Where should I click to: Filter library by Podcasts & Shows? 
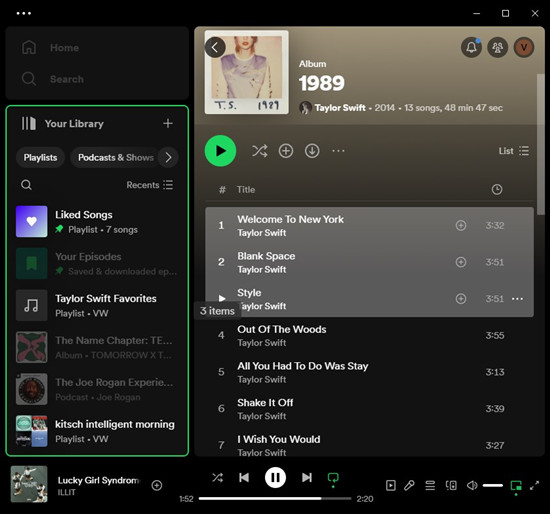click(x=116, y=158)
